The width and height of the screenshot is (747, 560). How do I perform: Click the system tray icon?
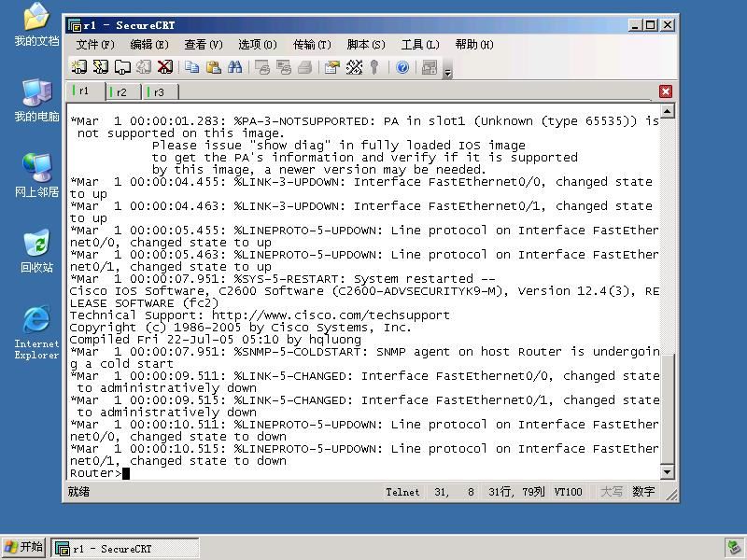733,549
